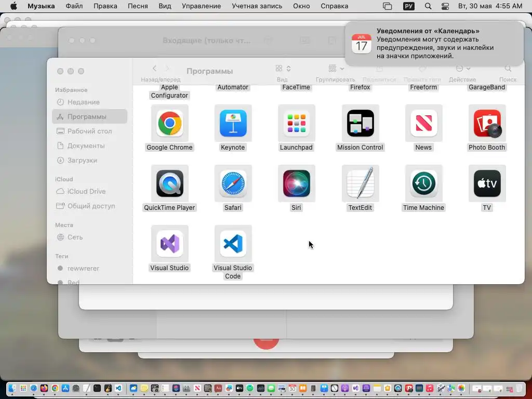Open App Store from the Dock
The image size is (532, 399).
click(x=65, y=388)
